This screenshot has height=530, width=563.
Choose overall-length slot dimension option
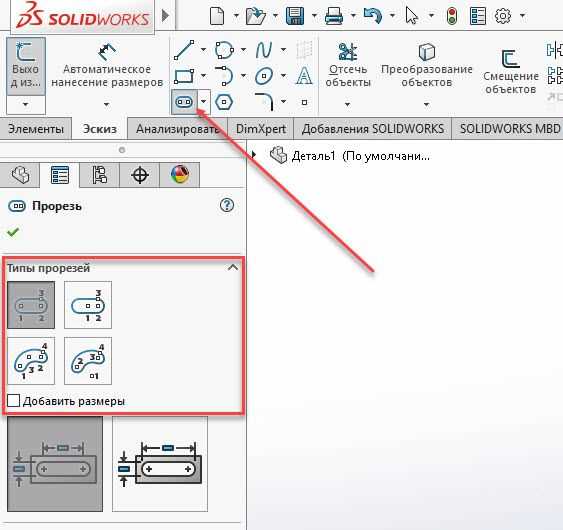coord(160,464)
